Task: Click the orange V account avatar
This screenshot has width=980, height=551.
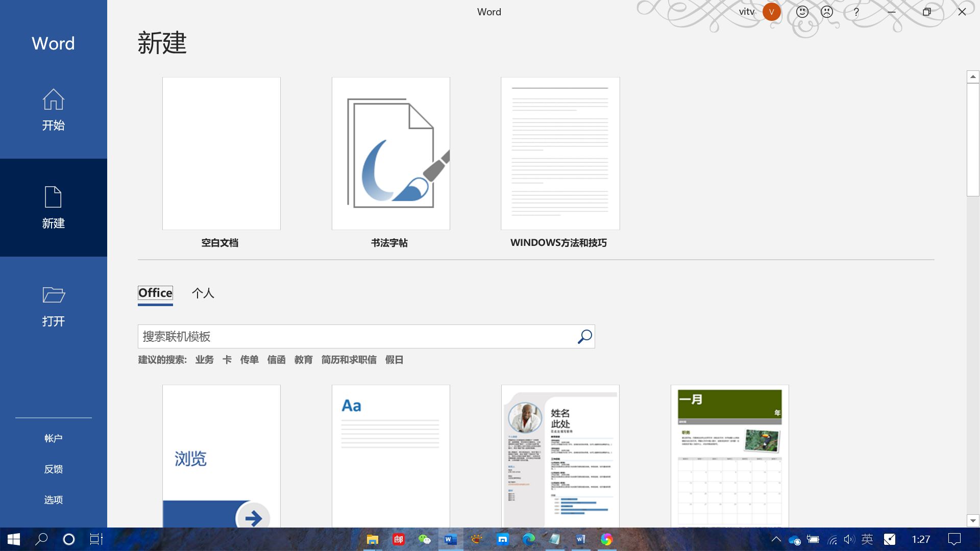Action: click(x=772, y=12)
